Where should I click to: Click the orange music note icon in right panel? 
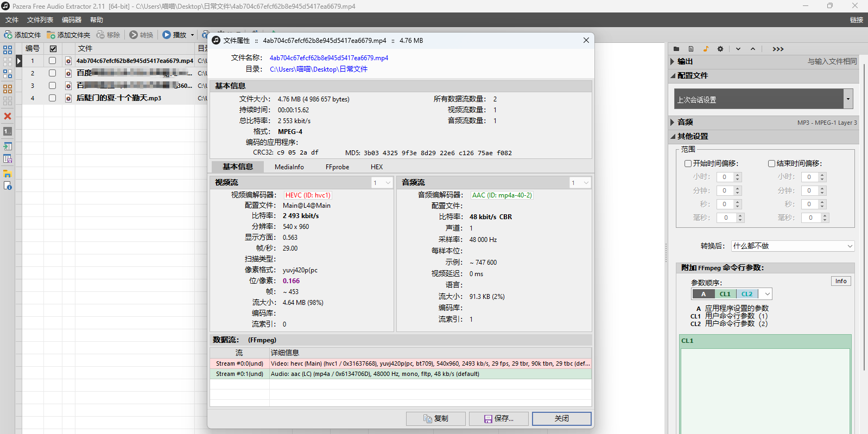(x=706, y=49)
